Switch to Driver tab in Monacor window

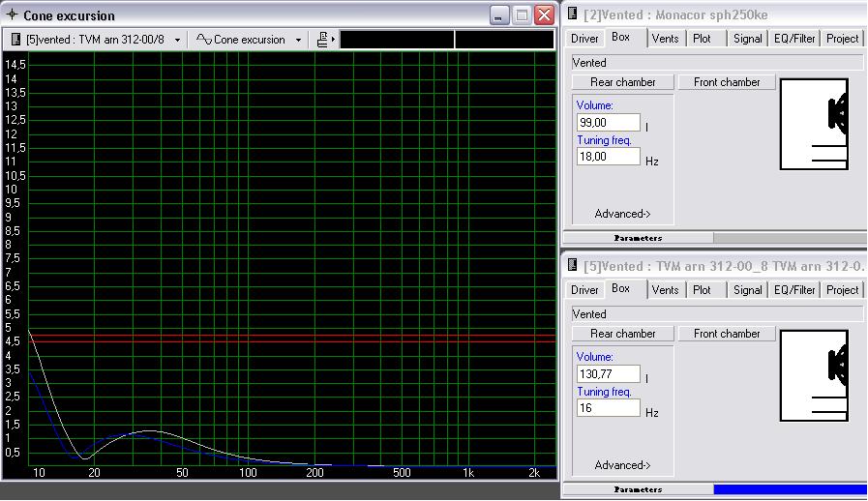click(x=584, y=38)
